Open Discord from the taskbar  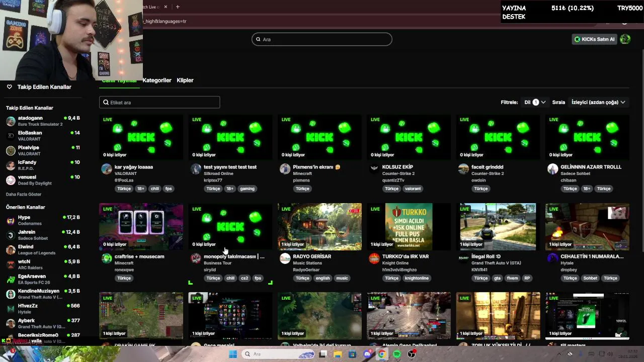click(367, 354)
